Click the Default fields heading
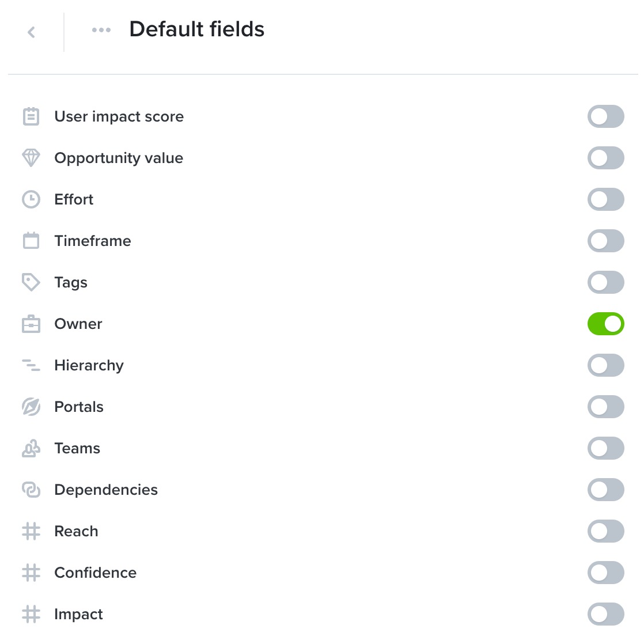This screenshot has width=644, height=644. click(x=197, y=29)
